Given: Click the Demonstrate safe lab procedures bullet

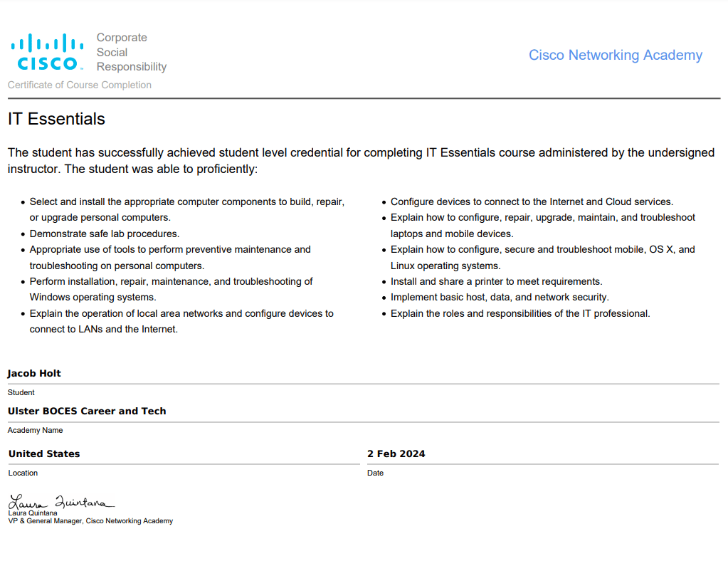Looking at the screenshot, I should pos(105,234).
